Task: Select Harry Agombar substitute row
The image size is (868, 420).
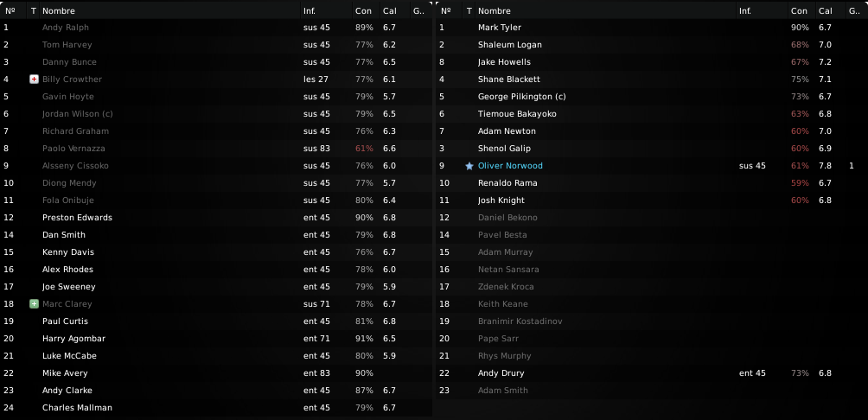Action: 216,339
